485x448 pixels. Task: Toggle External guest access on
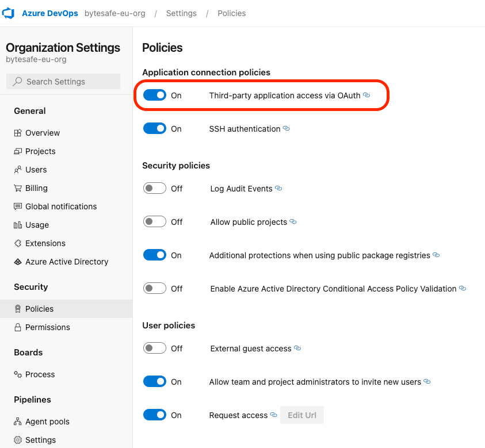[x=154, y=348]
